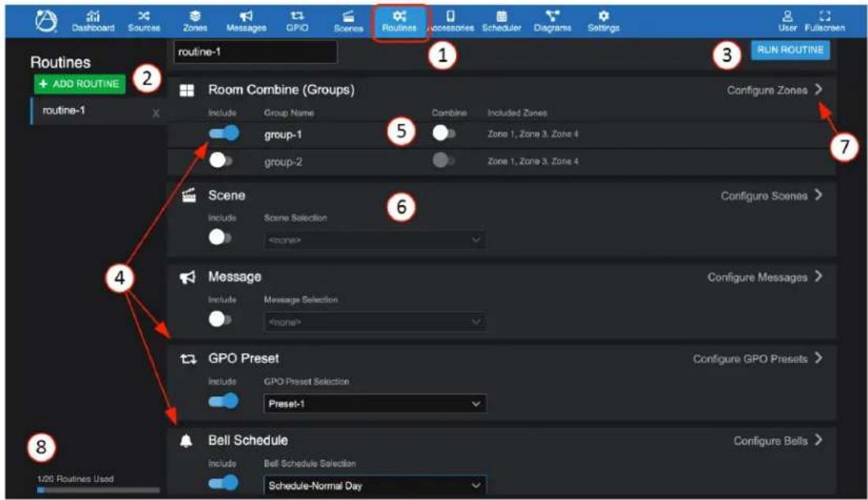Open the Message Selection dropdown
Viewport: 868px width, 500px height.
(375, 322)
